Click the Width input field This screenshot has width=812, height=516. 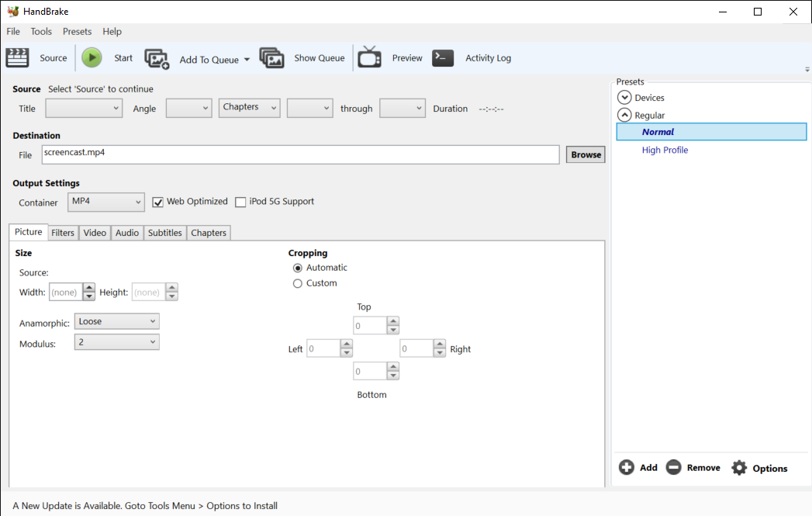click(66, 293)
